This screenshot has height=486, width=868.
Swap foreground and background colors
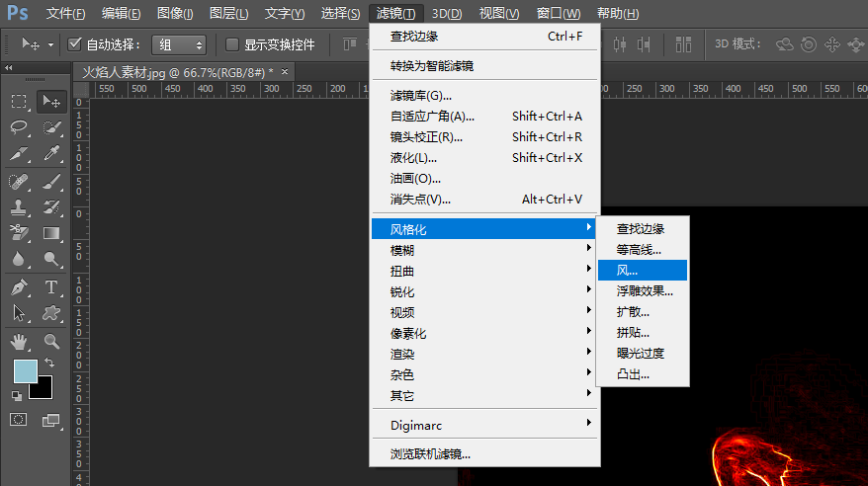(x=49, y=363)
